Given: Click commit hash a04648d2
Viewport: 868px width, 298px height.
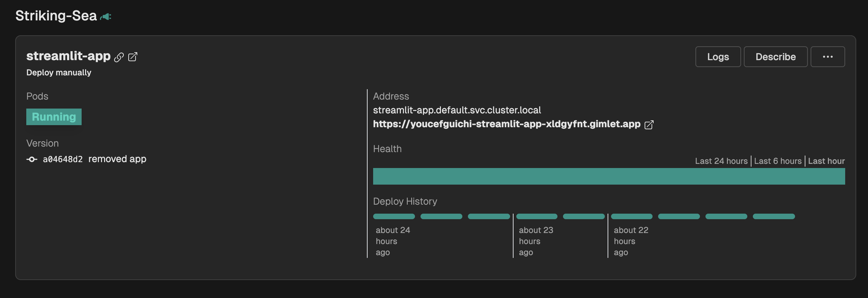Looking at the screenshot, I should pos(63,159).
